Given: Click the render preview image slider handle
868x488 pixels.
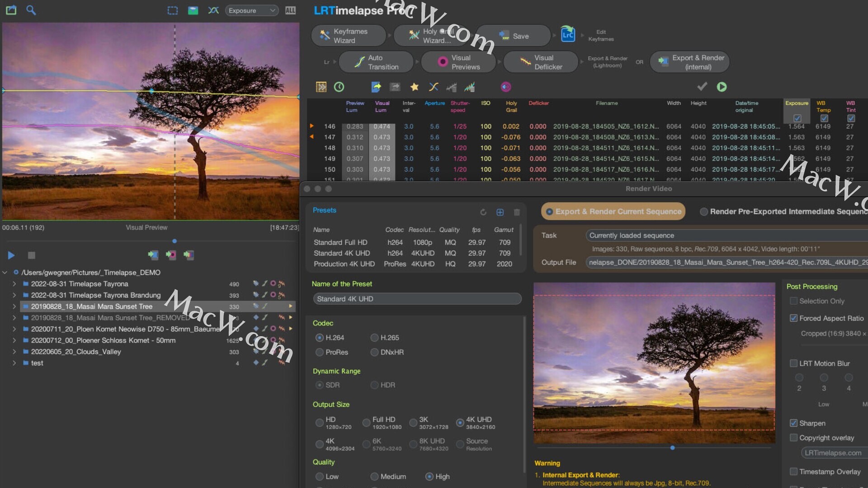Looking at the screenshot, I should tap(672, 448).
